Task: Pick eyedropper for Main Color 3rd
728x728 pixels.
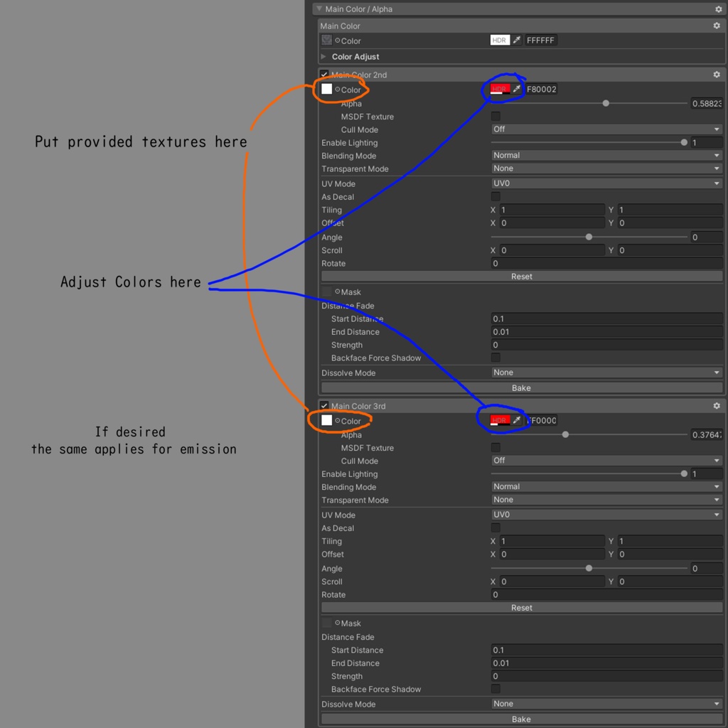Action: click(517, 420)
